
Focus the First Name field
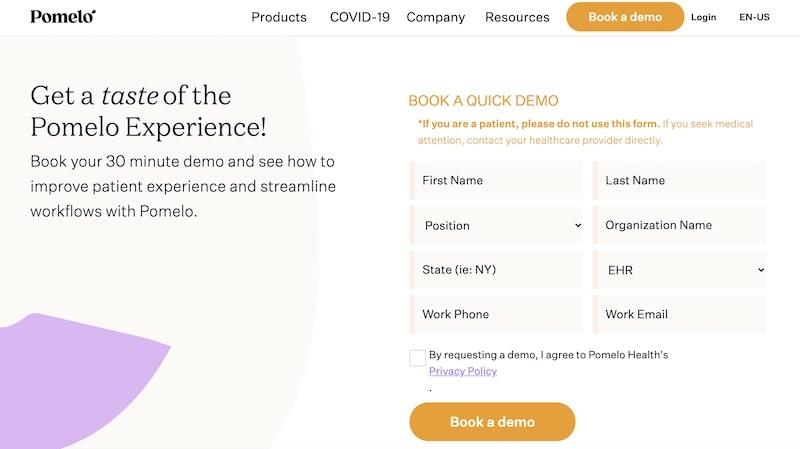click(x=496, y=180)
